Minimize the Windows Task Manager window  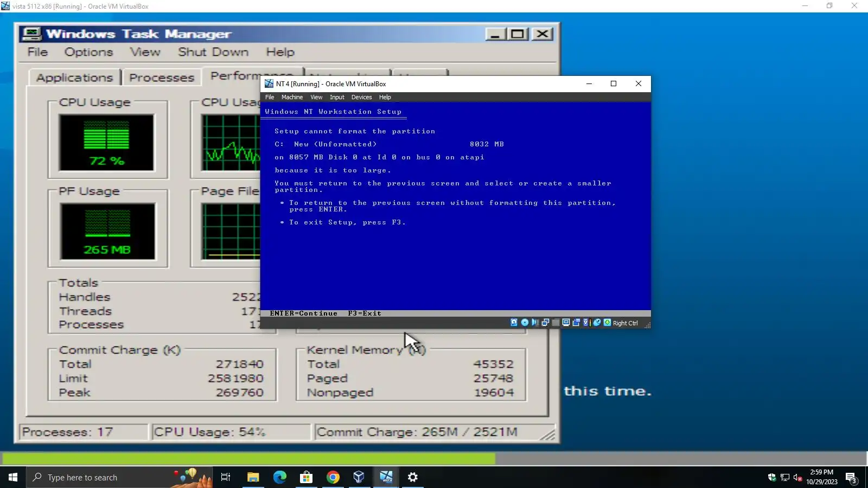coord(495,34)
